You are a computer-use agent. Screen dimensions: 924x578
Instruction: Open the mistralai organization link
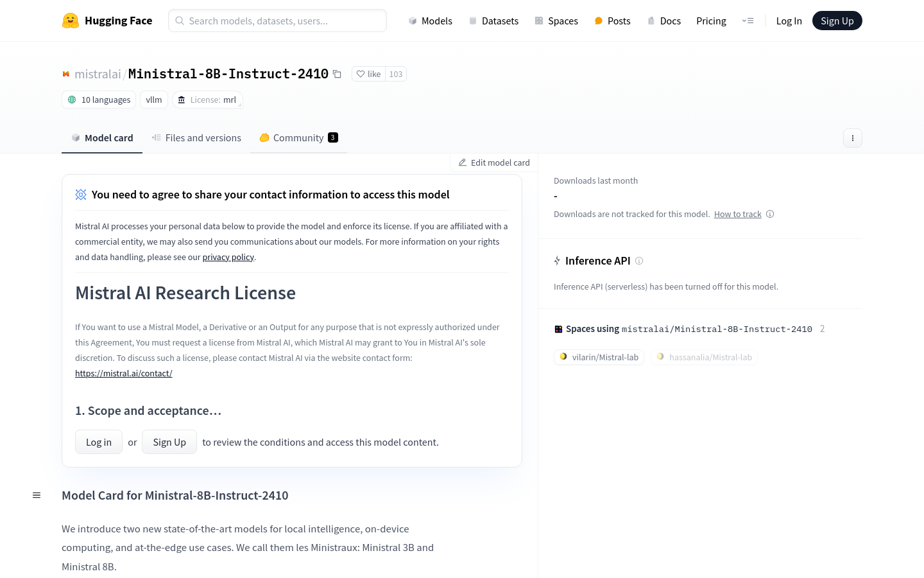coord(98,74)
